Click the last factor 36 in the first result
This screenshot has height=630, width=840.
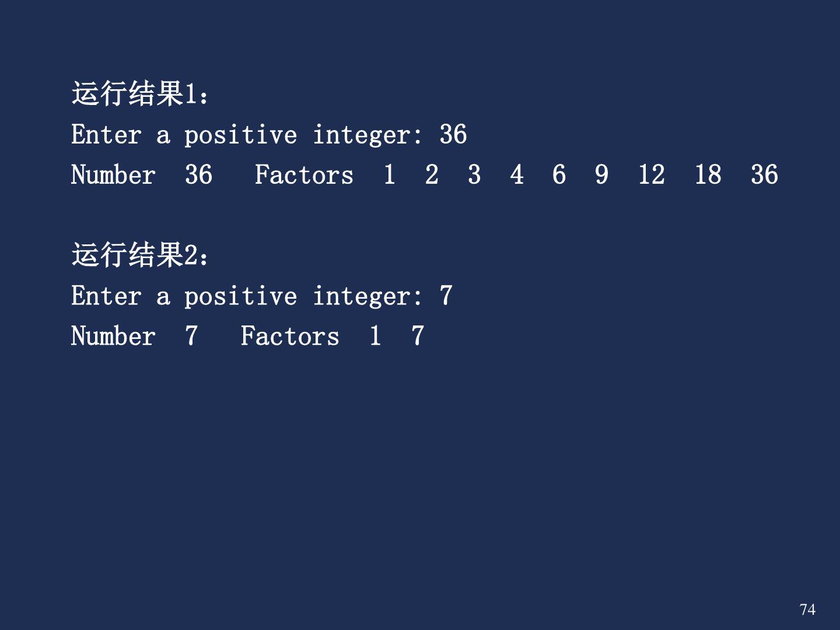[x=764, y=175]
